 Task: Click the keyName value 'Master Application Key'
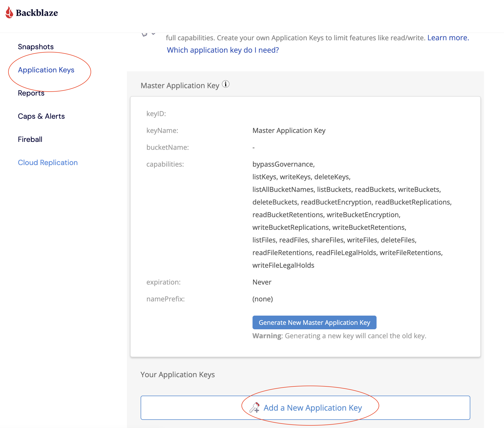pos(289,131)
